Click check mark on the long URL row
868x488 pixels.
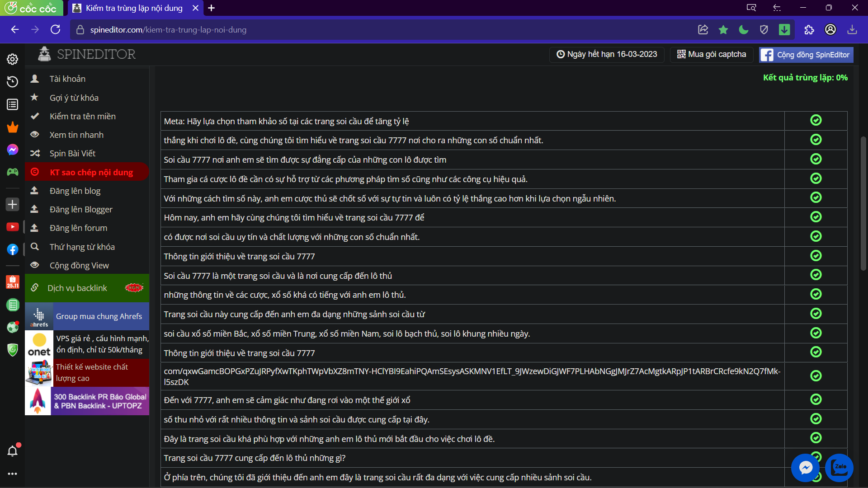[816, 376]
